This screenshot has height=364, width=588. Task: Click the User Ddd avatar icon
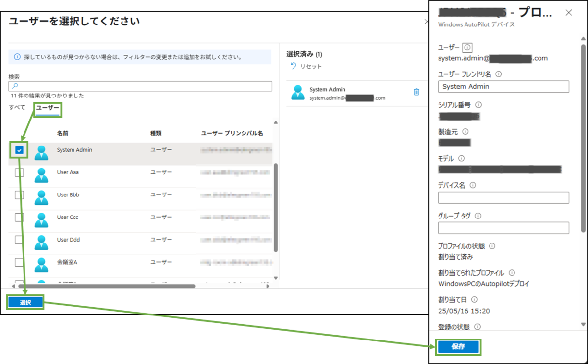point(41,242)
